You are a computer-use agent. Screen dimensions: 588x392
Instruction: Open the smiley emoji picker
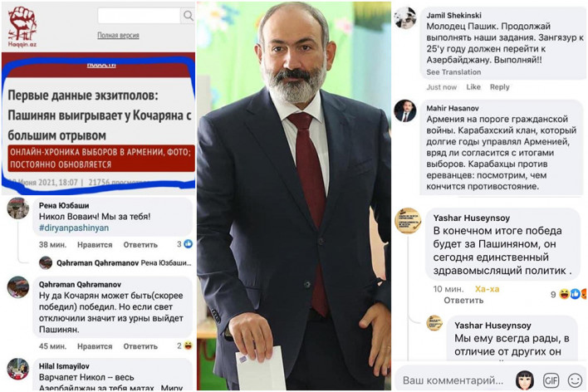click(575, 380)
